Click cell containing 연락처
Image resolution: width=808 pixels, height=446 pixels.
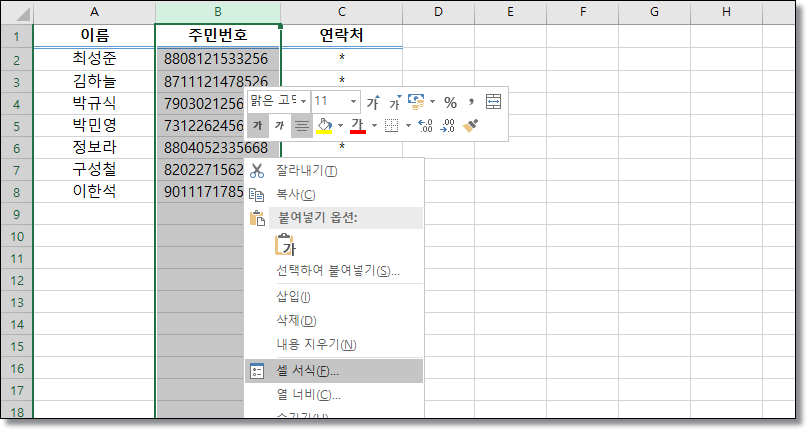click(x=342, y=36)
